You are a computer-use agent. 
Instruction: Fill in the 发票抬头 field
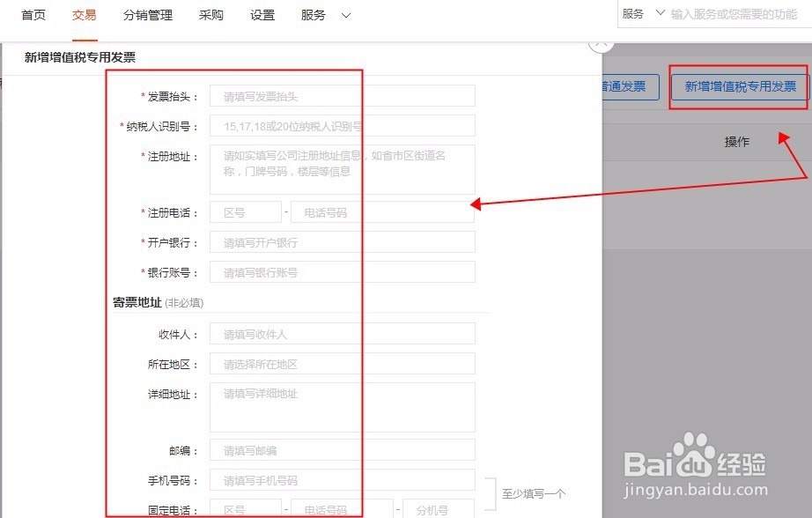click(343, 96)
